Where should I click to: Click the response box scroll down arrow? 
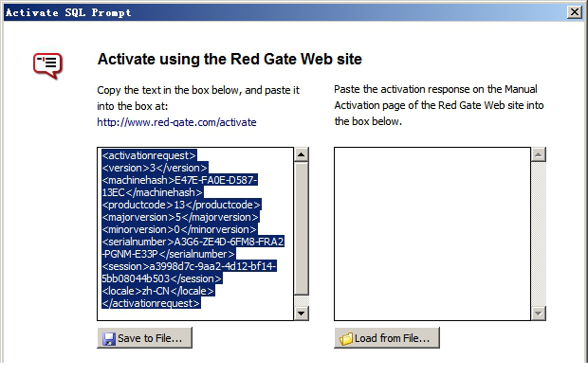pyautogui.click(x=539, y=314)
